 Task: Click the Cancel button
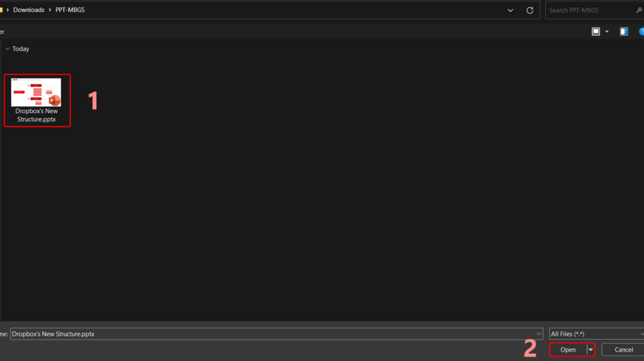623,350
